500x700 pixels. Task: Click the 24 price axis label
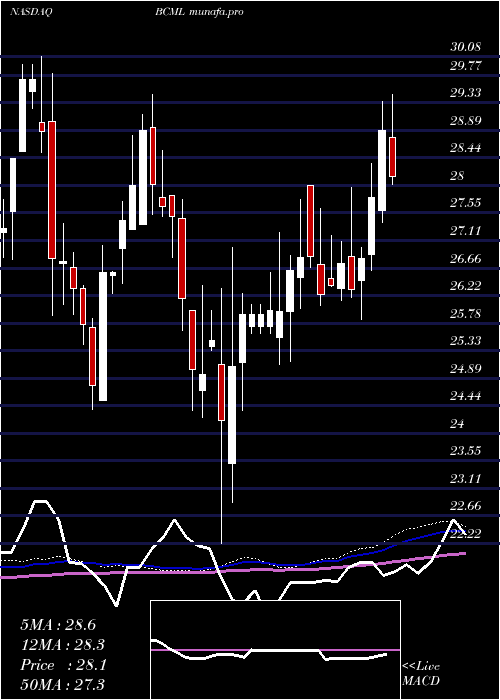click(457, 423)
